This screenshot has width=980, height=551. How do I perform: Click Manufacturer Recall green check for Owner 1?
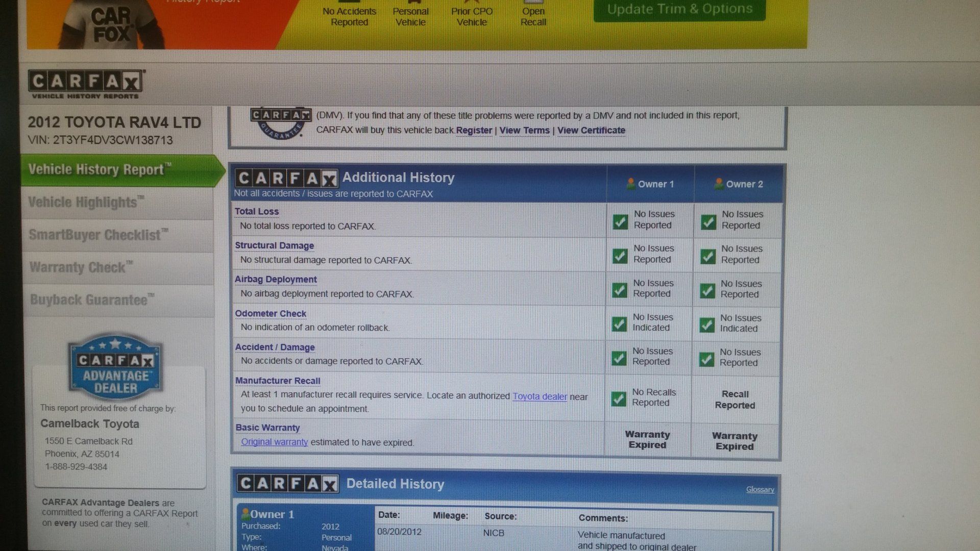(619, 398)
